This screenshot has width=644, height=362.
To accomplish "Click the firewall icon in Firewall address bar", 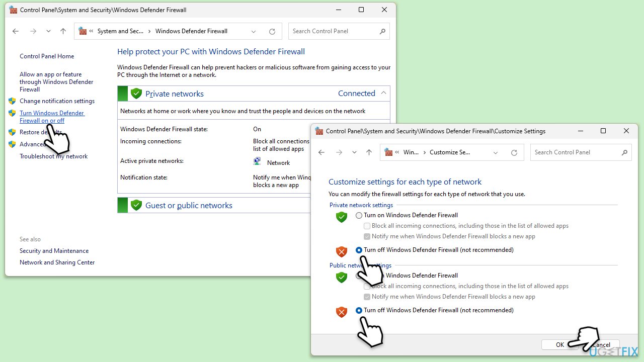I will 83,31.
